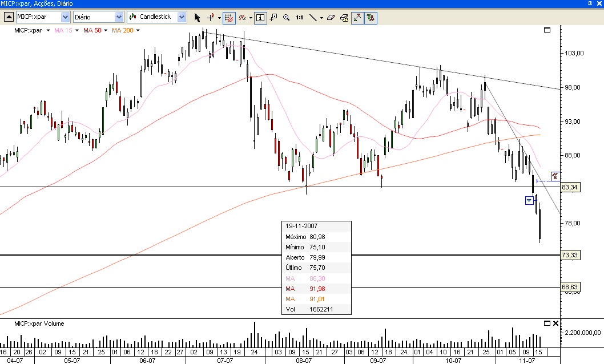Toggle the orders display button
This screenshot has width=604, height=364.
click(x=371, y=18)
